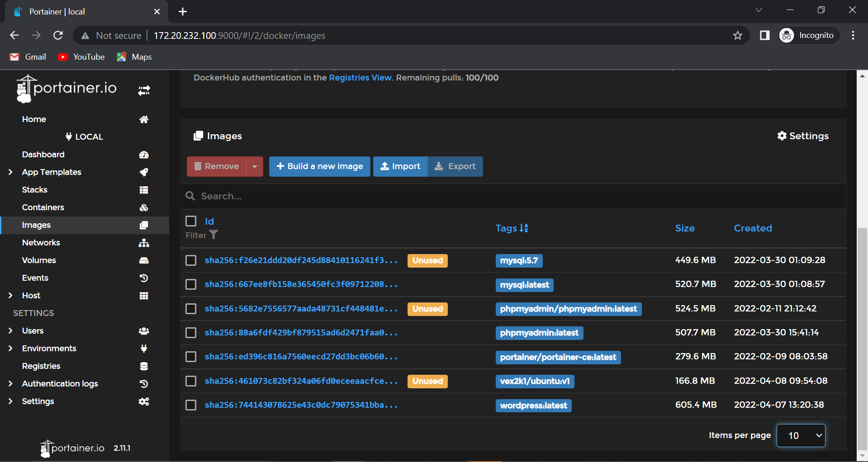Expand the App Templates sidebar section
The width and height of the screenshot is (868, 462).
pos(10,172)
